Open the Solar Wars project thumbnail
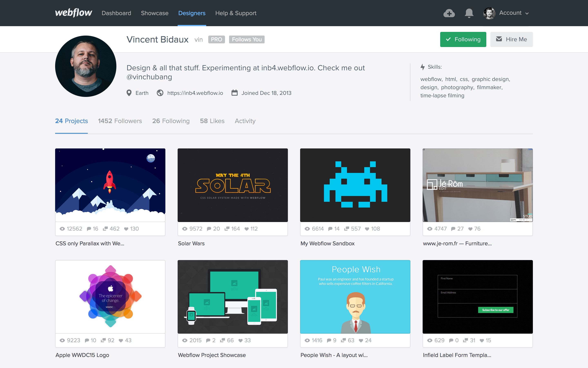This screenshot has height=368, width=588. point(233,185)
